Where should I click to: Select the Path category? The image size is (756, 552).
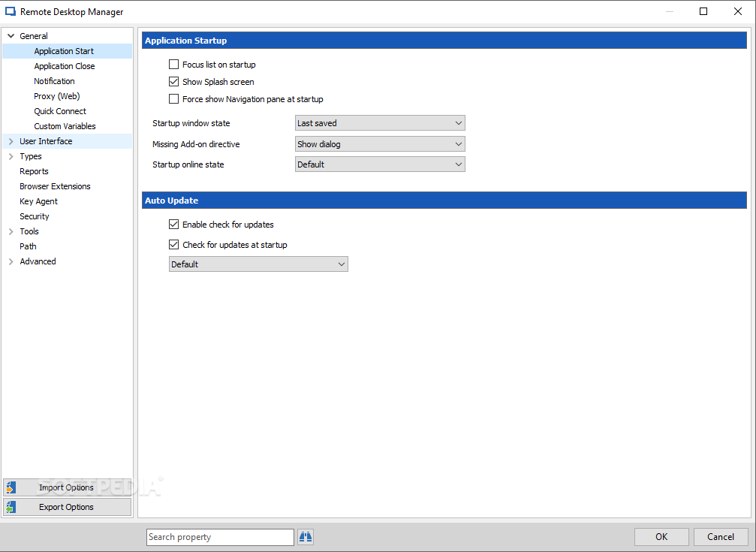[x=28, y=246]
